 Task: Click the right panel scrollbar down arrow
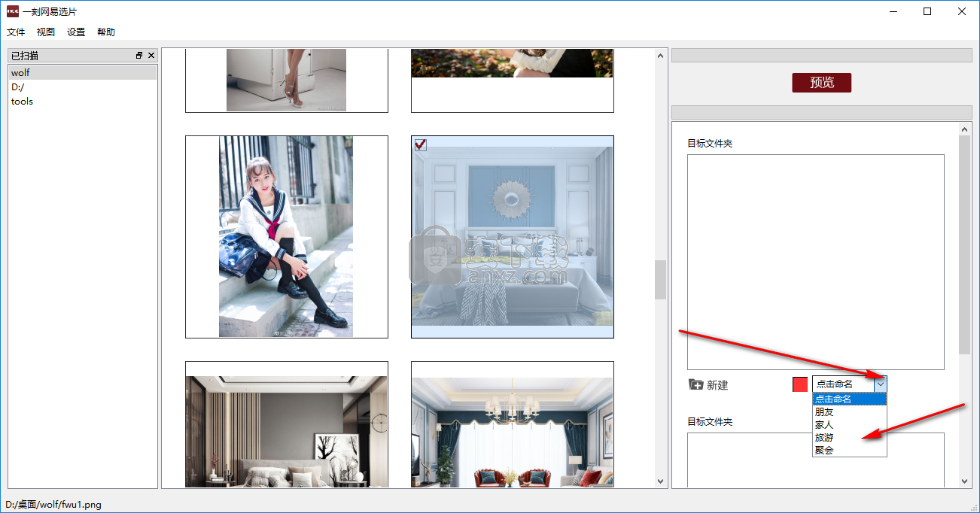pos(965,481)
